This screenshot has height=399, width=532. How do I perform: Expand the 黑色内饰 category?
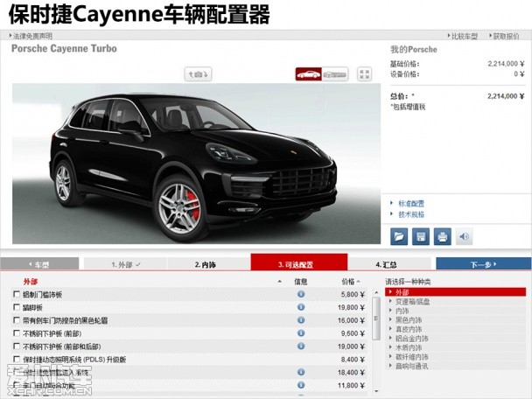pyautogui.click(x=455, y=319)
